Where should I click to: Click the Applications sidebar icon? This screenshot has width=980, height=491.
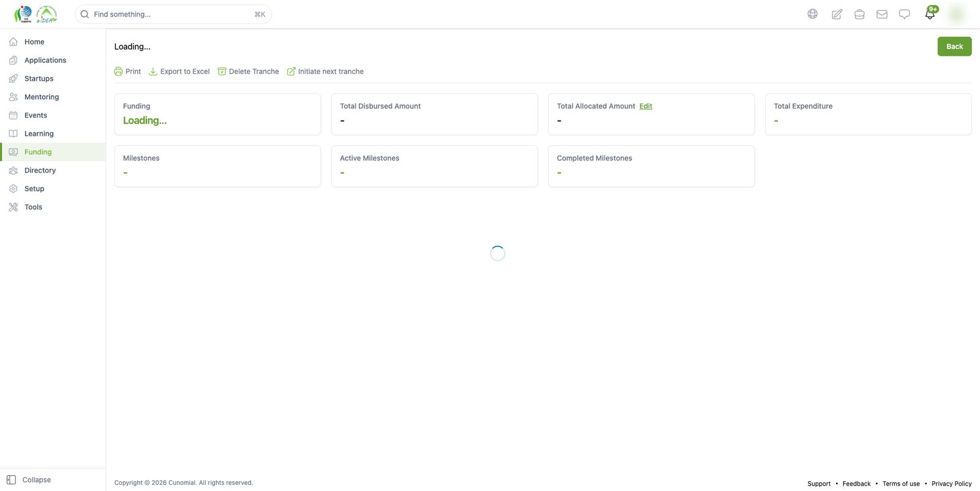[13, 60]
